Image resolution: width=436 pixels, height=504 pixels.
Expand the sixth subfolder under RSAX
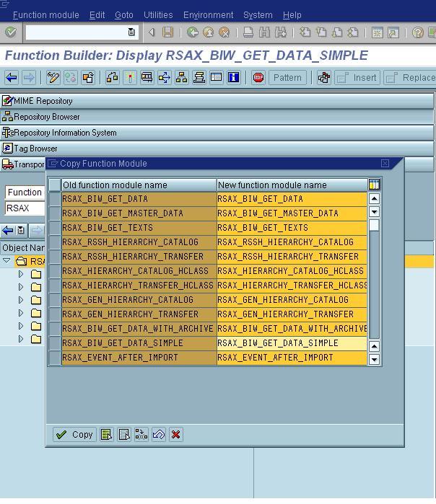coord(21,339)
